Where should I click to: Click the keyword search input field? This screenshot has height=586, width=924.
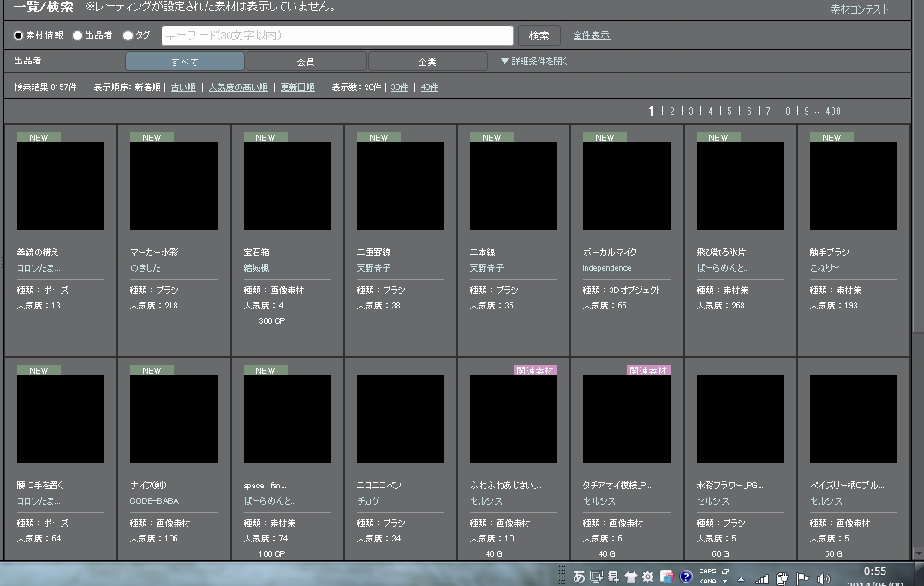[x=337, y=35]
